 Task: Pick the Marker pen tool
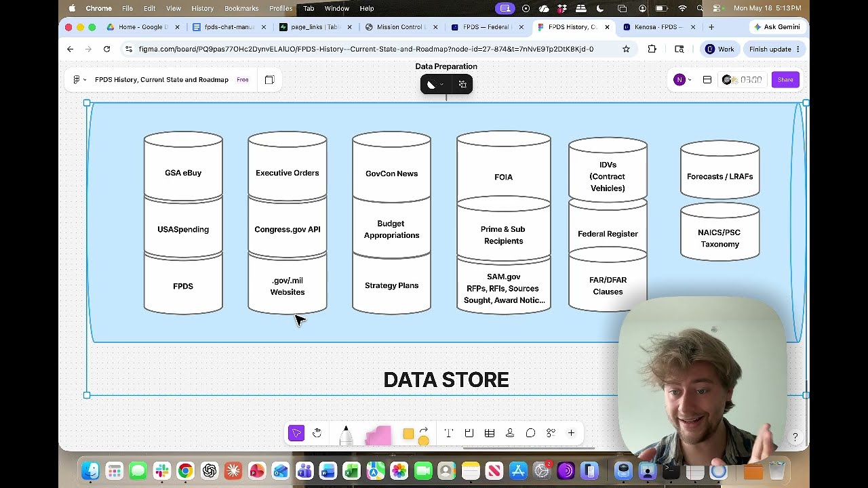click(346, 436)
